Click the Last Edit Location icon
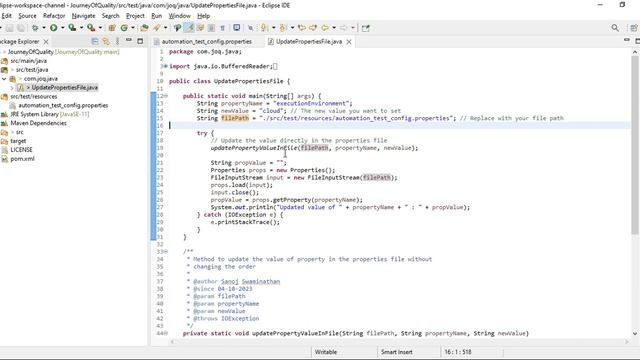 click(x=302, y=28)
